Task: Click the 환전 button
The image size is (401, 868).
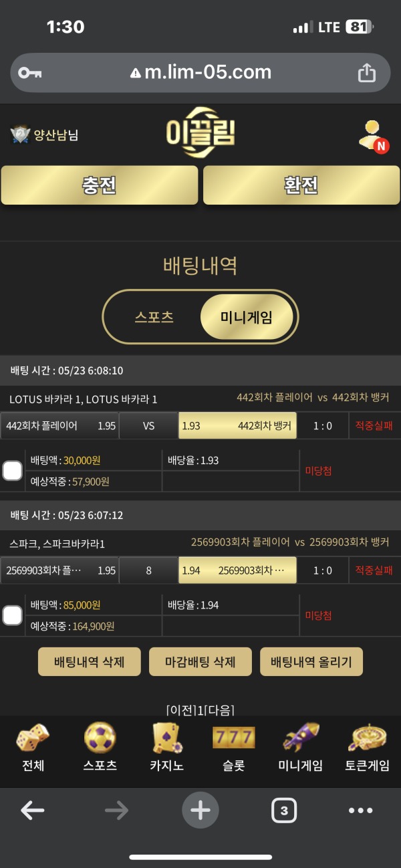Action: pyautogui.click(x=301, y=185)
